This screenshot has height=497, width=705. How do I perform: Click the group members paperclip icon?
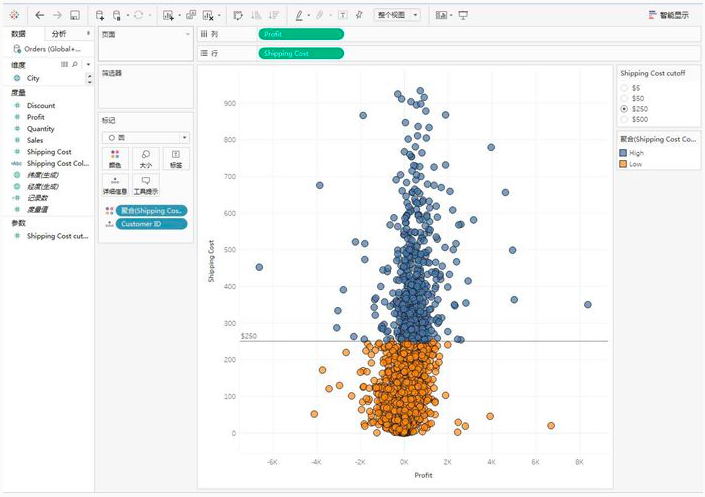click(320, 15)
